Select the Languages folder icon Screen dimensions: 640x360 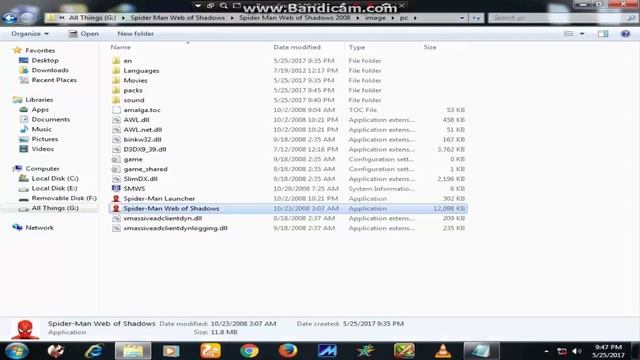coord(116,71)
